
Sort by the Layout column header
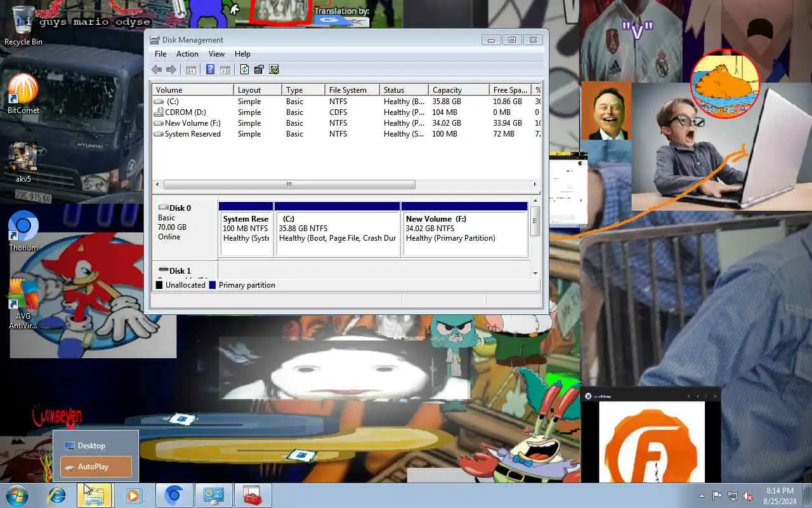[258, 90]
